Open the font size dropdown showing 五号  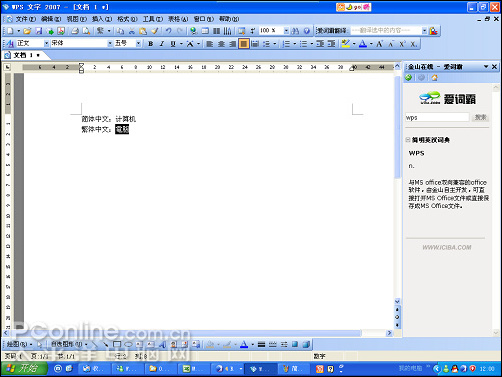click(138, 43)
